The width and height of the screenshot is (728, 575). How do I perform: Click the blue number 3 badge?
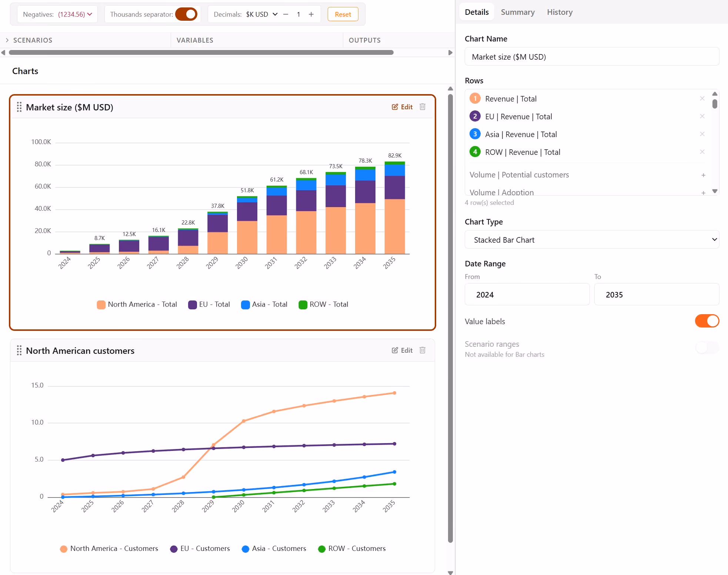475,134
